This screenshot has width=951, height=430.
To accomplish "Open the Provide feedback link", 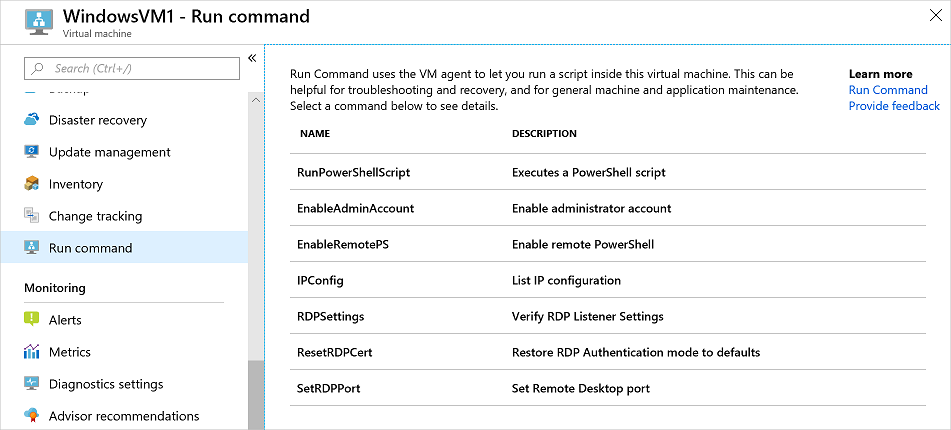I will [894, 106].
